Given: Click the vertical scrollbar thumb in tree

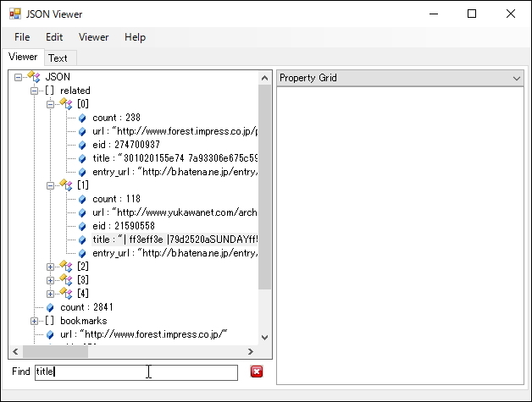Looking at the screenshot, I should [x=264, y=187].
